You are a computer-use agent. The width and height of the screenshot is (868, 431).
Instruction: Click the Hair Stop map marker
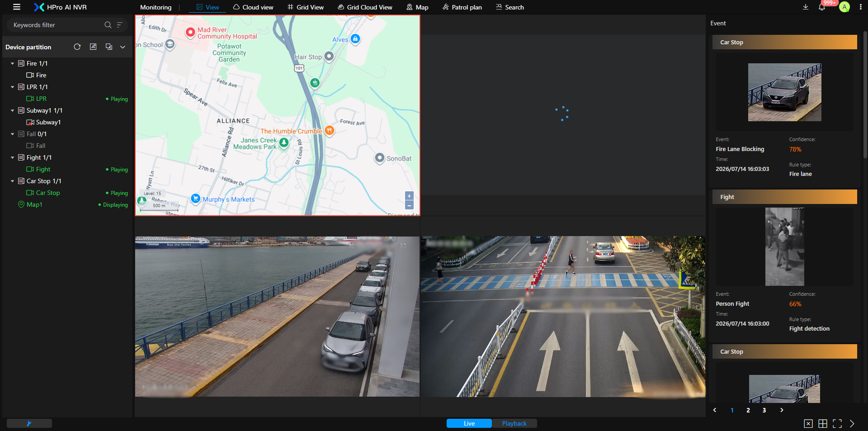pyautogui.click(x=329, y=57)
